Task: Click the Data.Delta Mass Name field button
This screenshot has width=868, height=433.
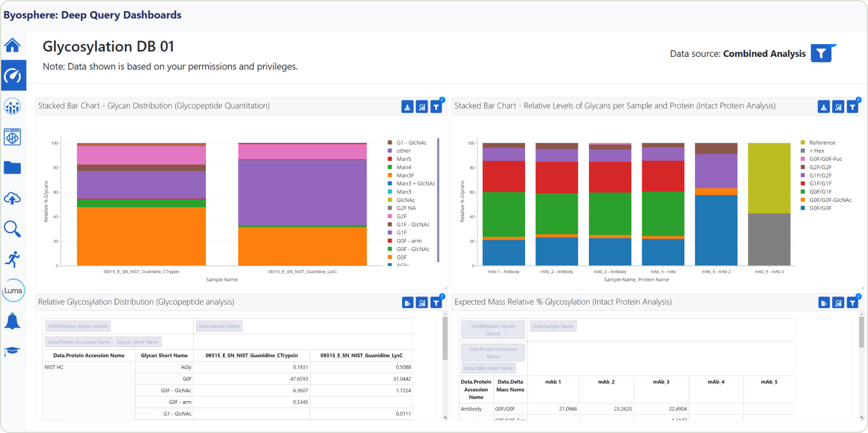Action: coord(489,368)
